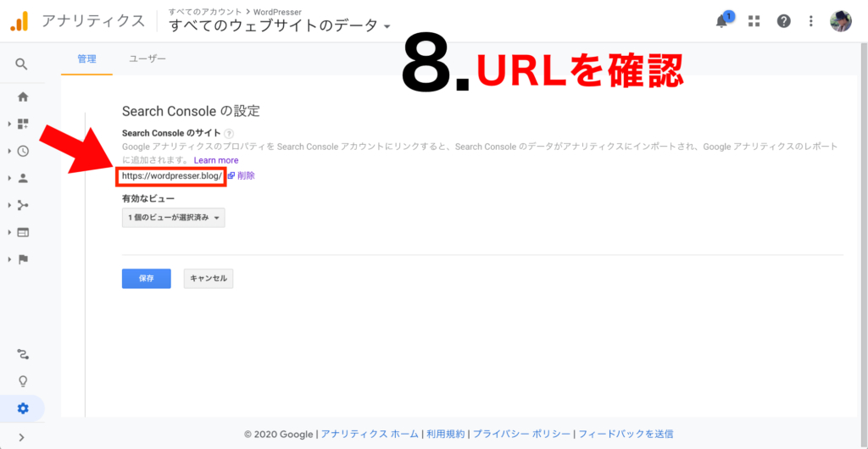Open the すべてのウェブサイトのデータ view selector
The image size is (868, 449).
tap(280, 26)
